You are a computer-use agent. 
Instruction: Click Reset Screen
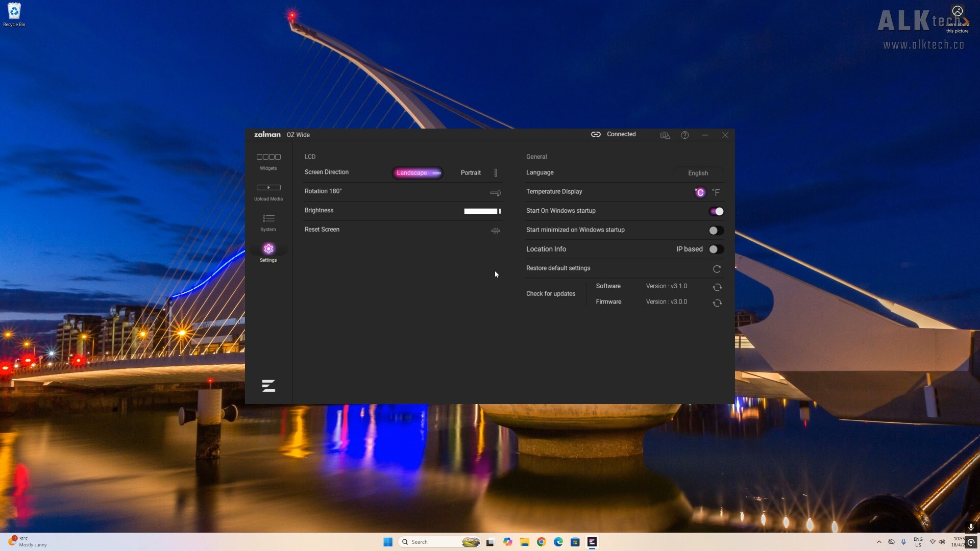point(495,231)
